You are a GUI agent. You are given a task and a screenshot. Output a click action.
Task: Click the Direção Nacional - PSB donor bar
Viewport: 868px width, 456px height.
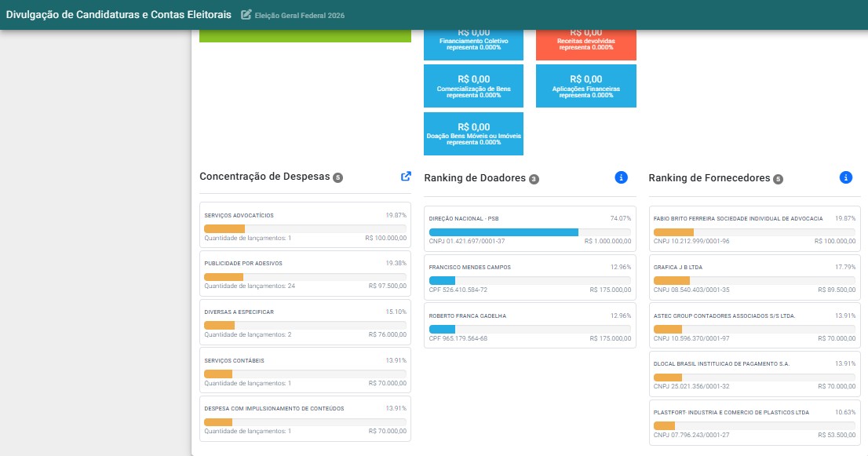(x=530, y=232)
